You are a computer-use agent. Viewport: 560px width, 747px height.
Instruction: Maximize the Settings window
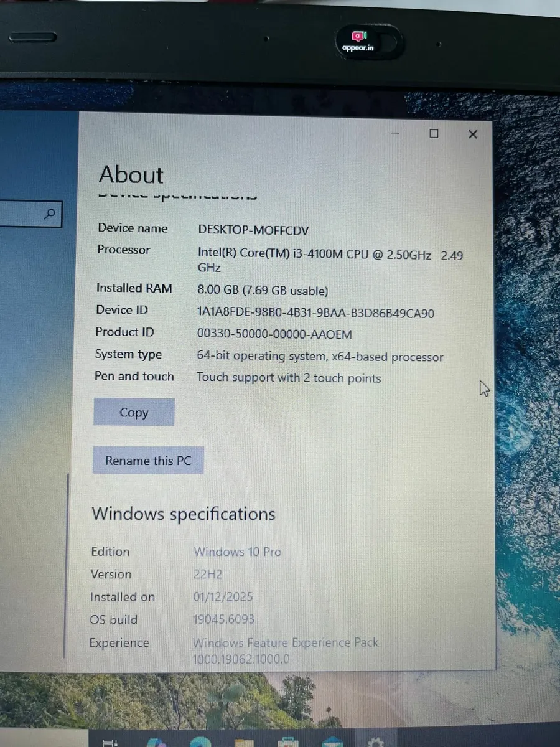point(434,134)
